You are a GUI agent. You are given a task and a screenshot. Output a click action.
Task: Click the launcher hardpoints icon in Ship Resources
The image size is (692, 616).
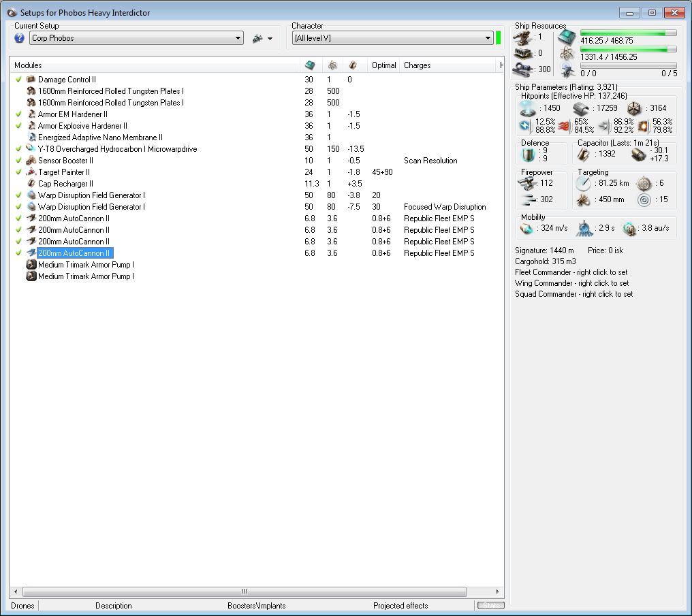pos(523,53)
